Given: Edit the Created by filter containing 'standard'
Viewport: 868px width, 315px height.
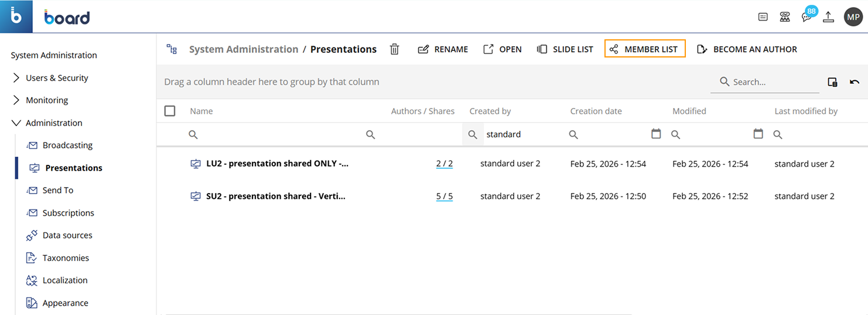Looking at the screenshot, I should coord(524,134).
